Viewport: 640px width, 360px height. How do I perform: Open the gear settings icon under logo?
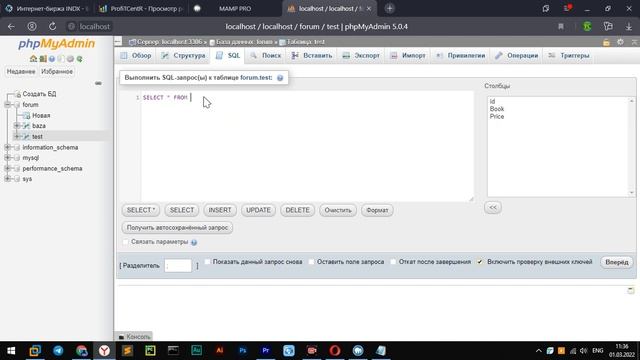[70, 59]
